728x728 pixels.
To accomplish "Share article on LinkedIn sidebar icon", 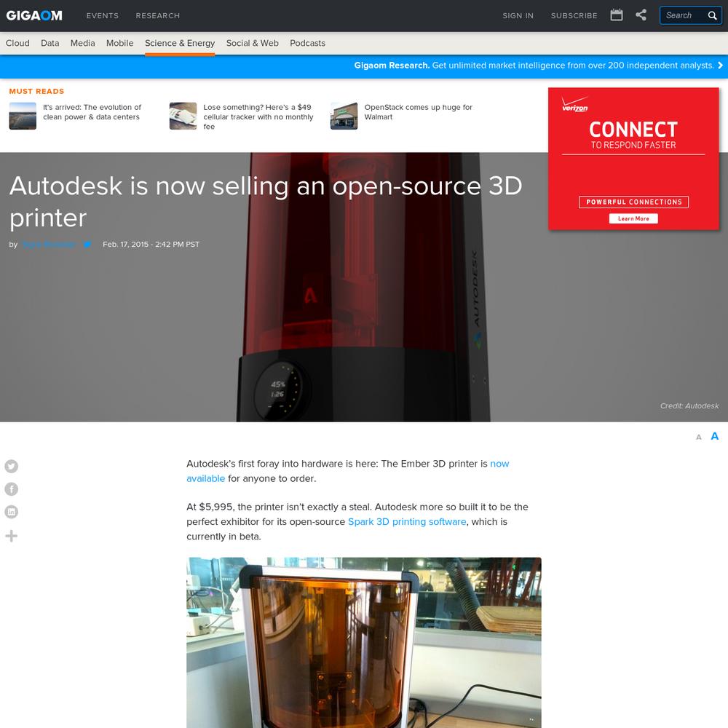I will click(x=12, y=512).
